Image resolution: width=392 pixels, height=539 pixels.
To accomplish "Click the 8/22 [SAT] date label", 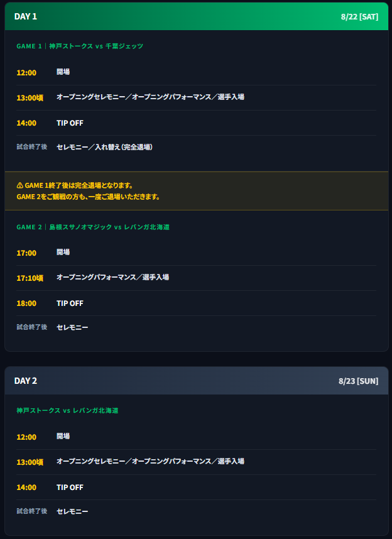I will (360, 17).
